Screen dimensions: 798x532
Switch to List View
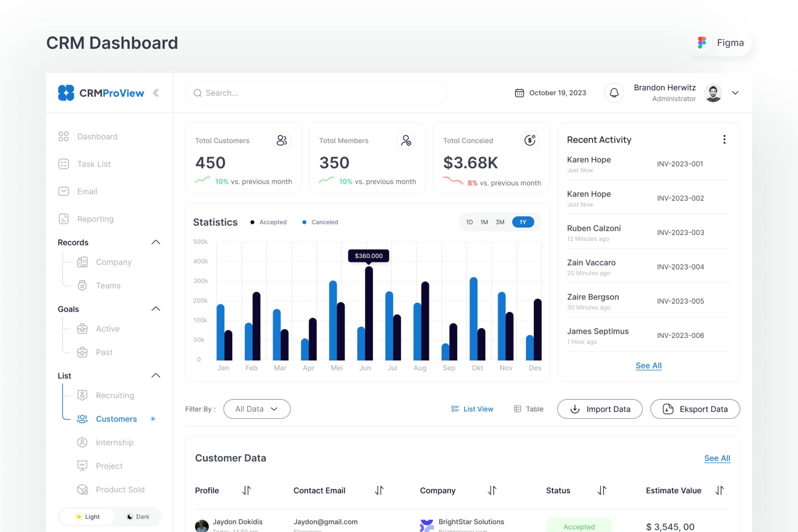(472, 409)
